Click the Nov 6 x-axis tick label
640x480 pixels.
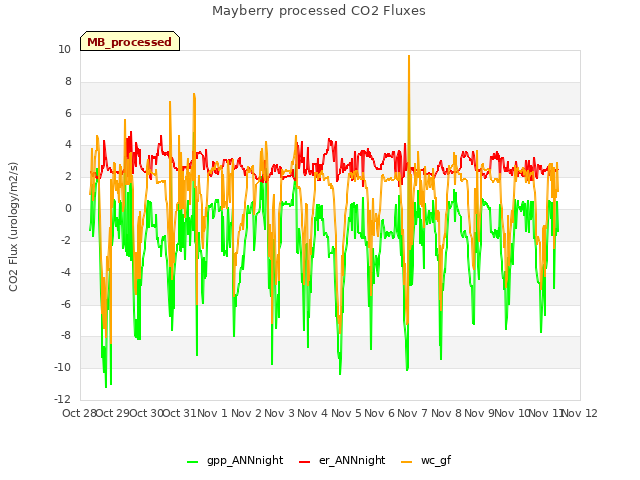coord(379,413)
